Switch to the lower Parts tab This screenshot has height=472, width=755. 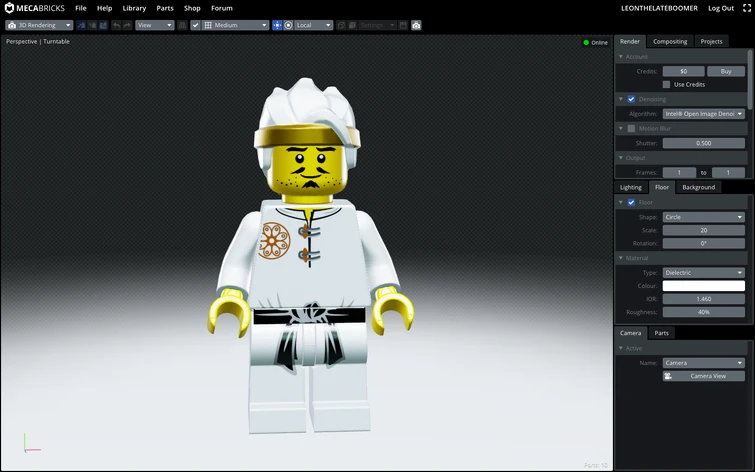point(662,333)
